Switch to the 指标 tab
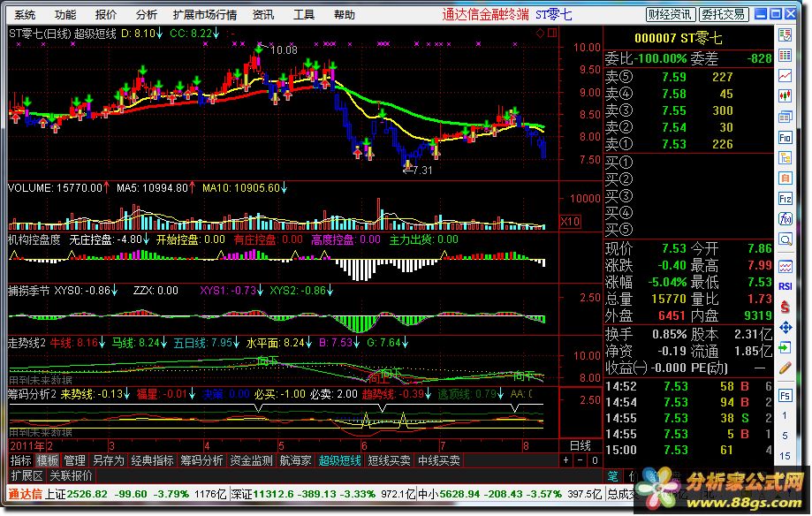 (x=20, y=460)
